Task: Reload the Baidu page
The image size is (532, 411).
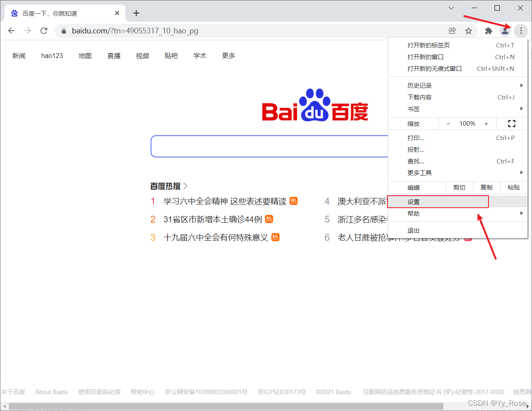Action: (44, 31)
